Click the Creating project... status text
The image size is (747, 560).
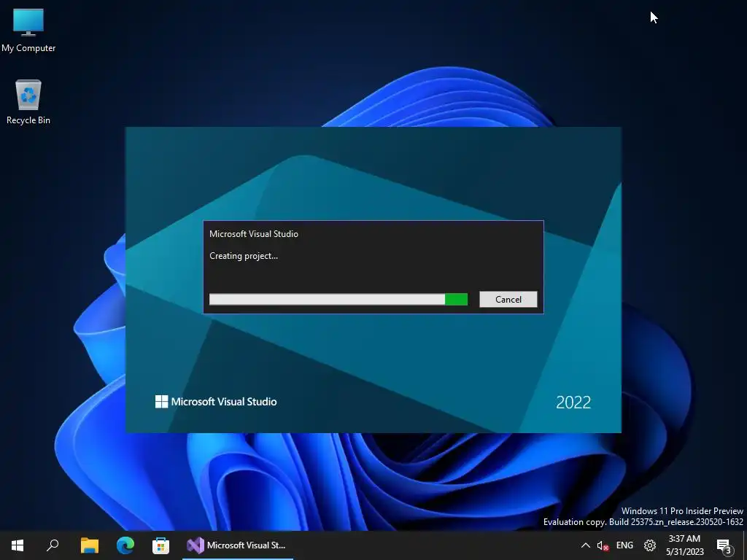coord(244,256)
